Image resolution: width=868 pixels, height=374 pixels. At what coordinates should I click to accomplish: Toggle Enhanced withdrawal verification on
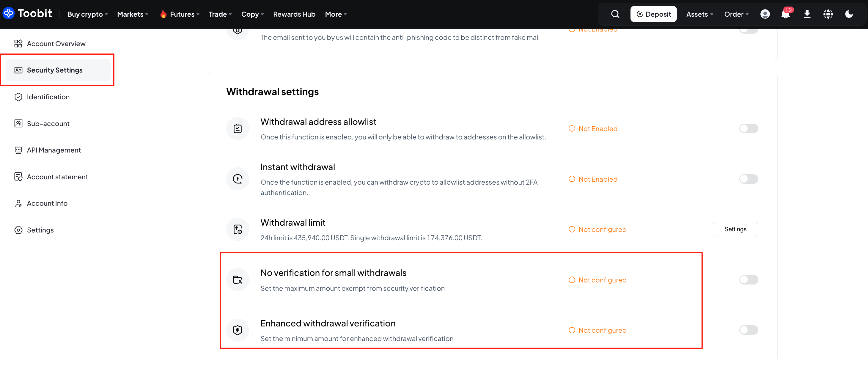[x=749, y=330]
